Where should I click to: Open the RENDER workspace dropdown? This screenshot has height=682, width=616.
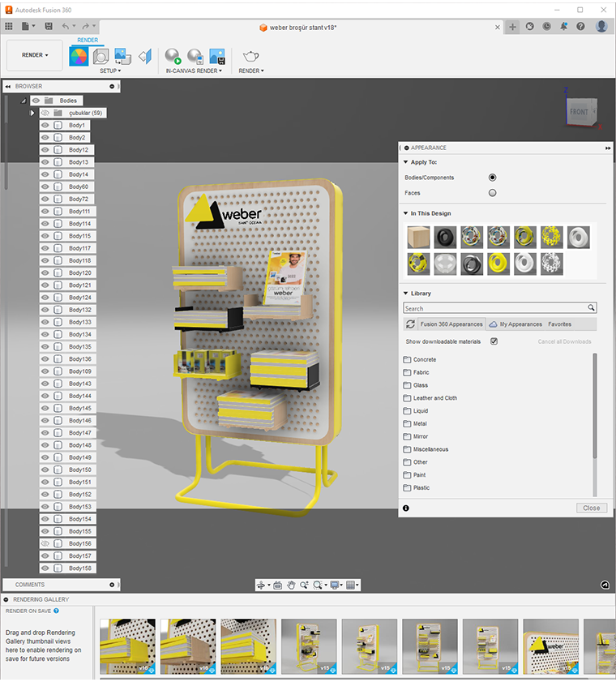[x=34, y=55]
